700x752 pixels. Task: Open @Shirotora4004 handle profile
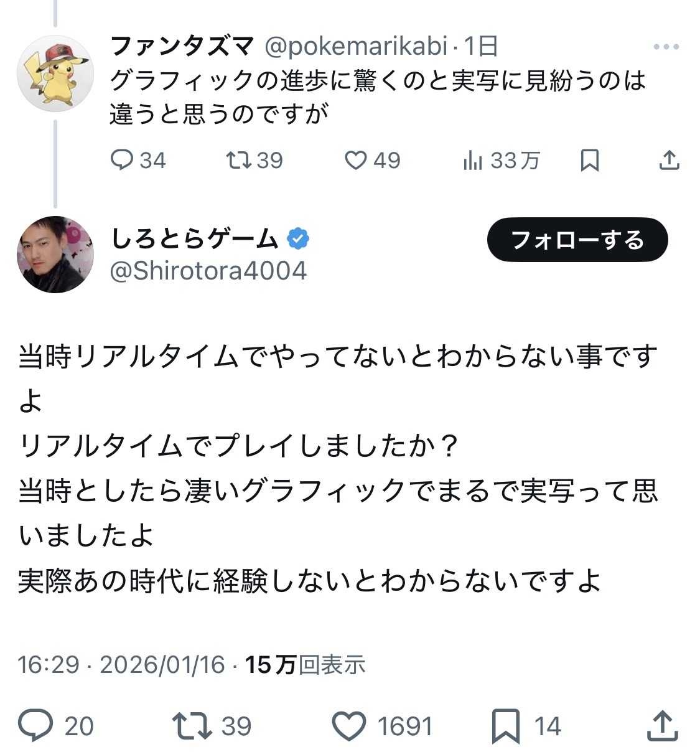click(x=208, y=271)
